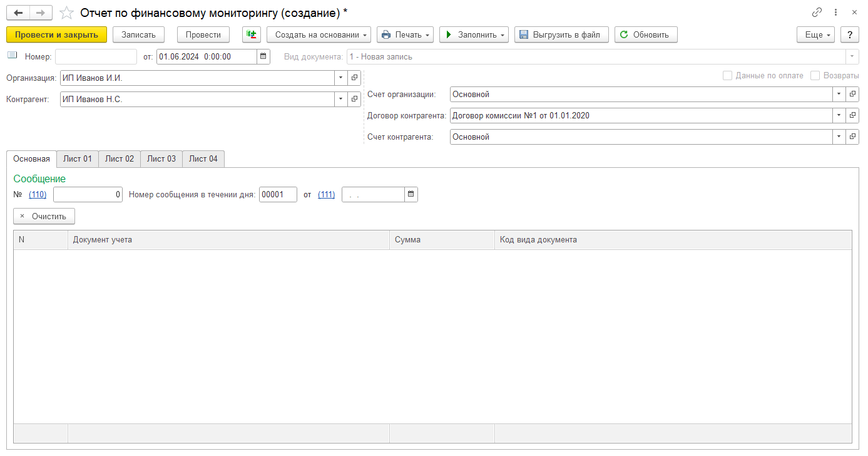
Task: Follow the (111) link
Action: [x=327, y=195]
